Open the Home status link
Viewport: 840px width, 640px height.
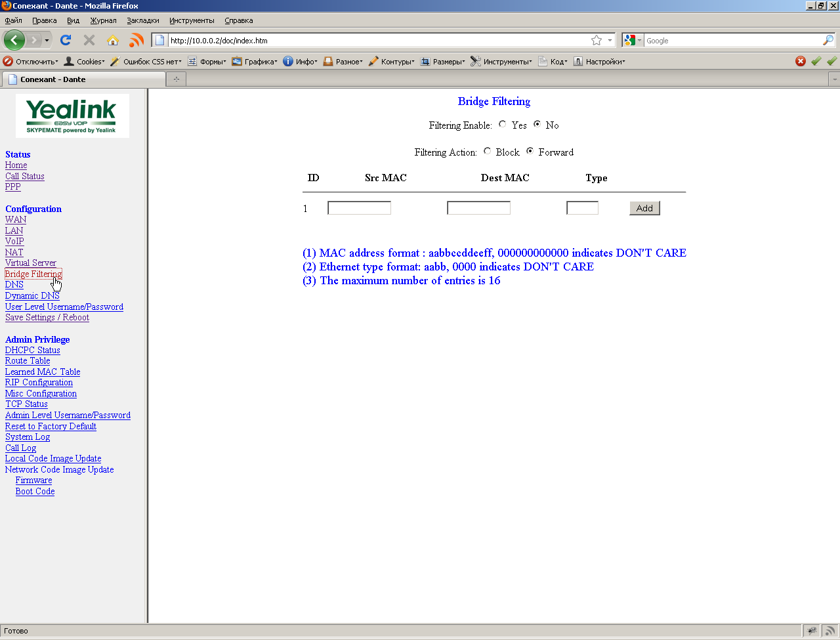16,165
